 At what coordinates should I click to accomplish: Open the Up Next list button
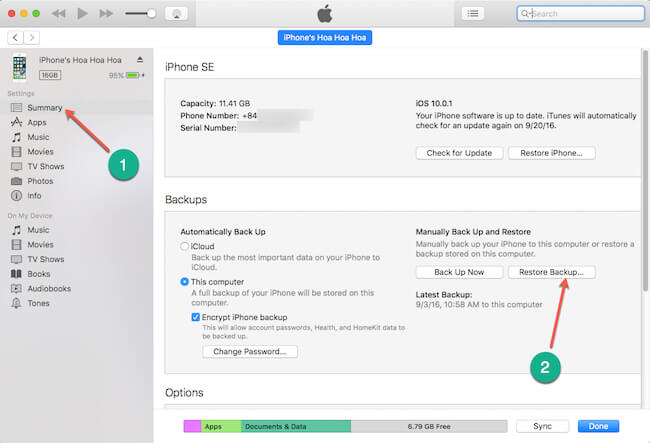coord(473,14)
